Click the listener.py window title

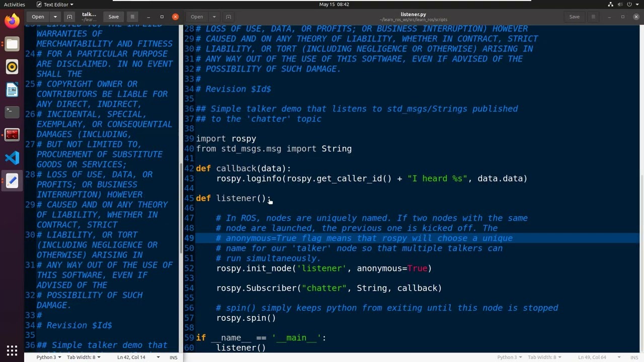click(413, 15)
